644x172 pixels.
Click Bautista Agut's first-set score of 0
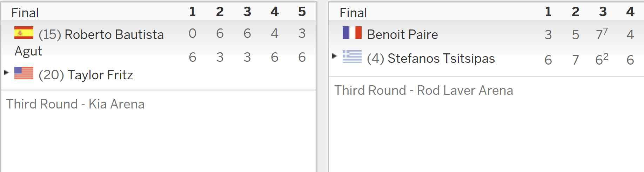(193, 33)
